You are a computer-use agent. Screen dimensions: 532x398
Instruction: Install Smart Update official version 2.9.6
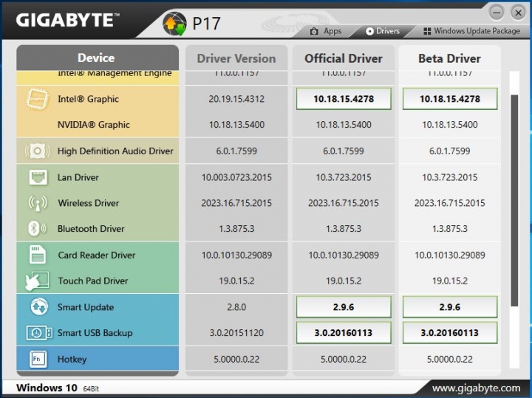[x=344, y=306]
